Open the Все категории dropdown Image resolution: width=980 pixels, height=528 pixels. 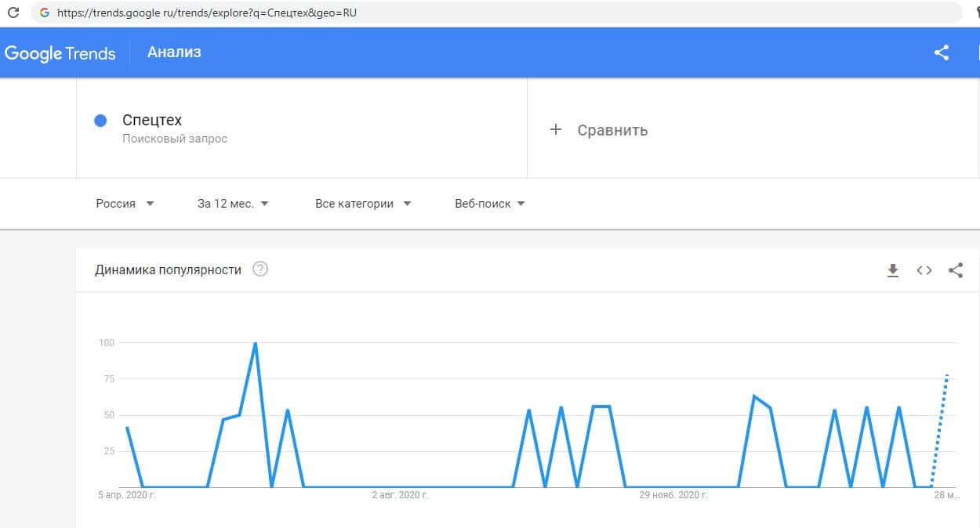363,204
